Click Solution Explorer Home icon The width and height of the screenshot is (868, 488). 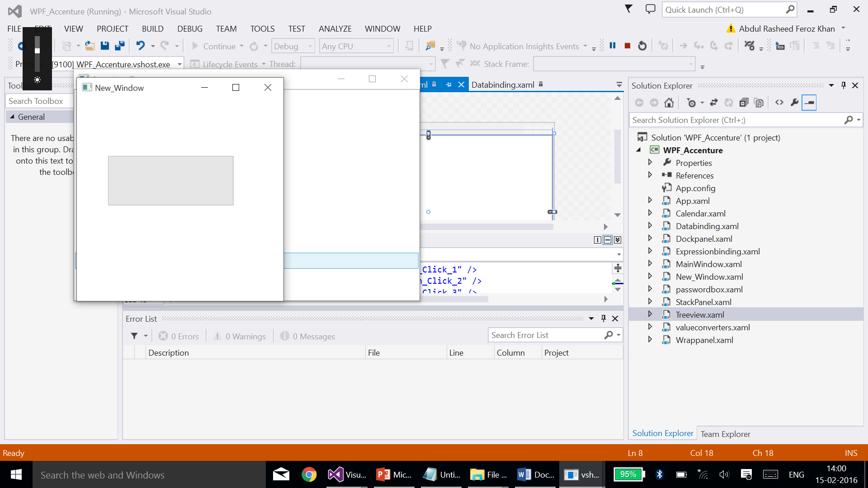669,103
